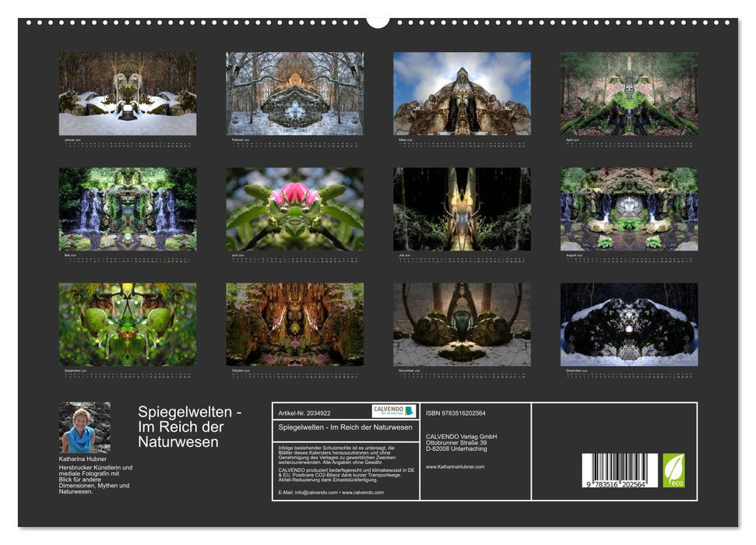Click the large Spiegelwelten title heading
Viewport: 756px width, 545px height.
[190, 427]
